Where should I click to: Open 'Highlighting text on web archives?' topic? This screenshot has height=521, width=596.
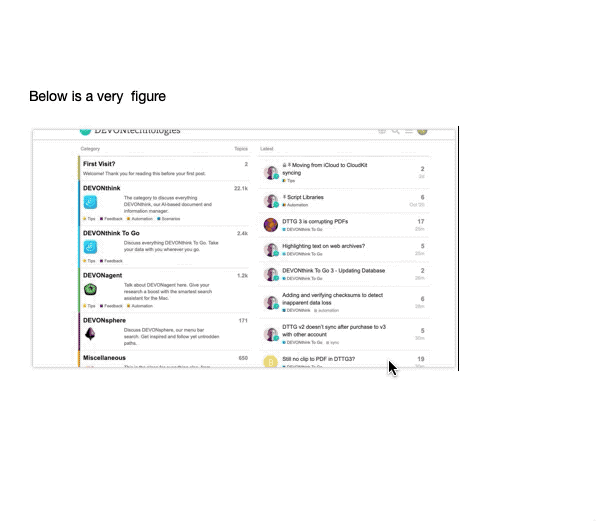coord(323,246)
